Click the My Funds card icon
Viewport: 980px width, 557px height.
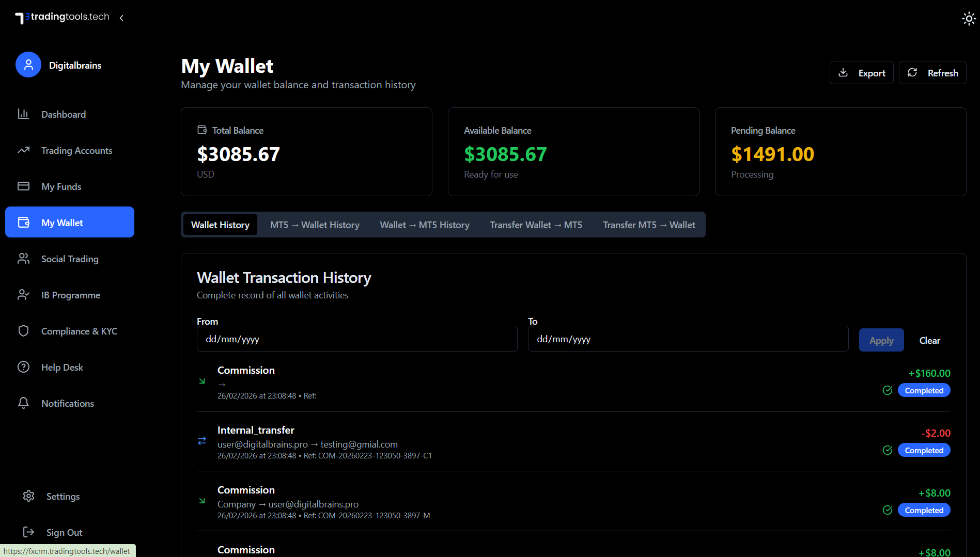(23, 186)
